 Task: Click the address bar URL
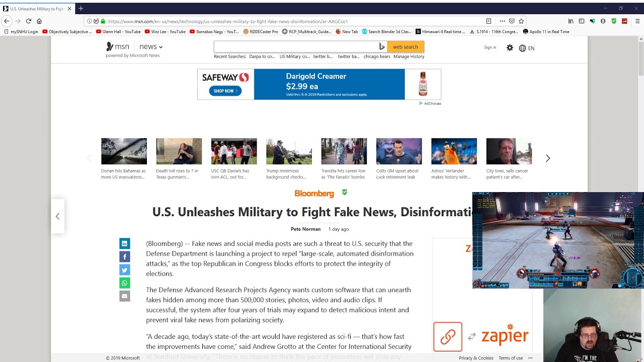(227, 22)
